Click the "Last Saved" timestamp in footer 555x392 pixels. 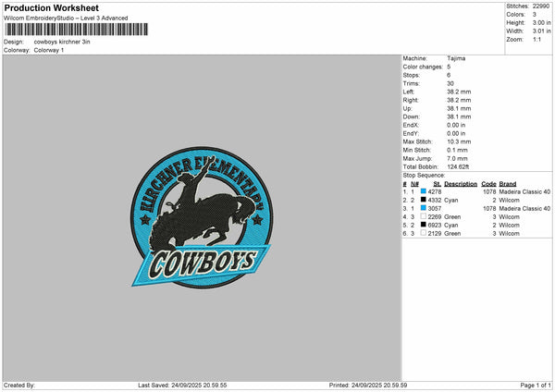[x=182, y=386]
